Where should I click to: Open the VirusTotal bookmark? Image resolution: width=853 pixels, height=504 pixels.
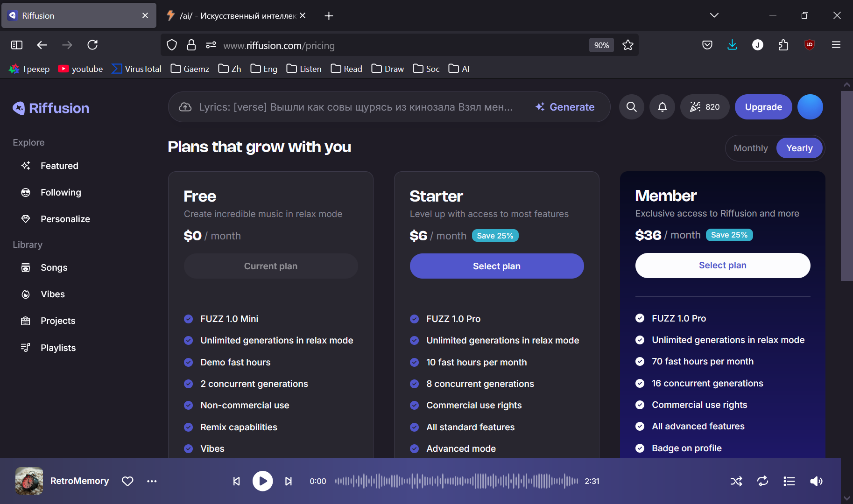pyautogui.click(x=137, y=69)
